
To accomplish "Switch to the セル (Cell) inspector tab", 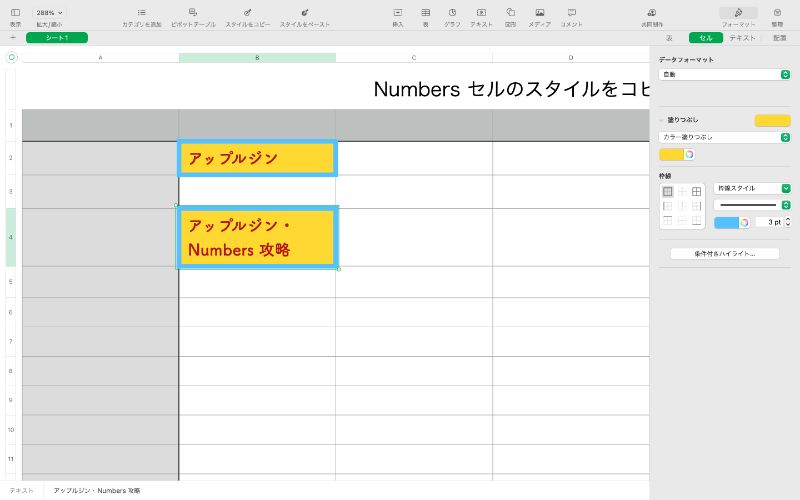I will tap(706, 38).
